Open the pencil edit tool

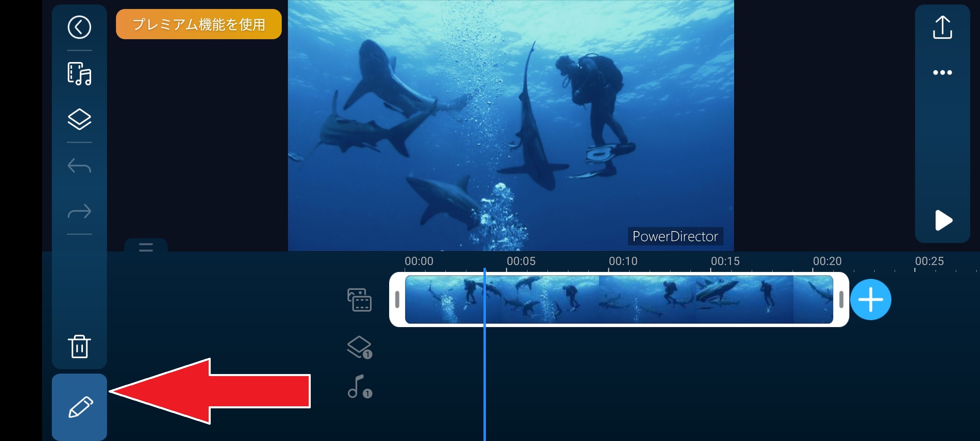80,407
